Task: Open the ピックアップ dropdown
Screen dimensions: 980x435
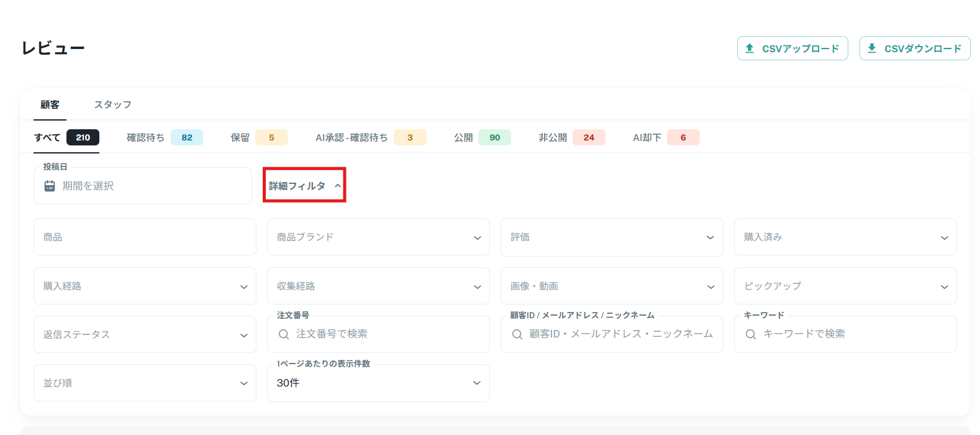Action: coord(845,286)
